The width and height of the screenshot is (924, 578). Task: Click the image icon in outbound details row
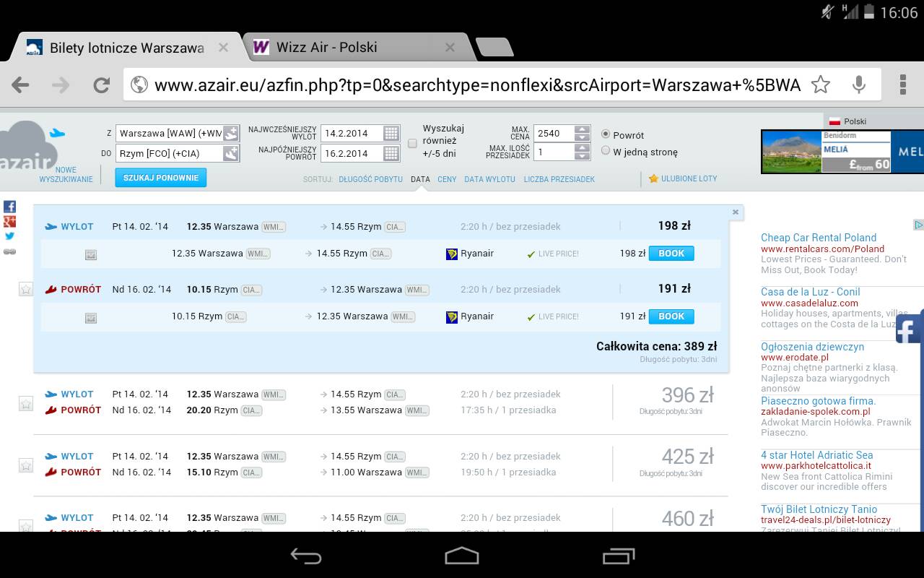coord(91,254)
